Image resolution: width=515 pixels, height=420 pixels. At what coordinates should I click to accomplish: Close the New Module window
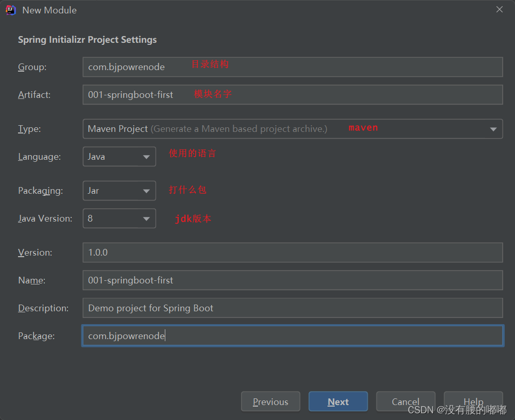(499, 9)
